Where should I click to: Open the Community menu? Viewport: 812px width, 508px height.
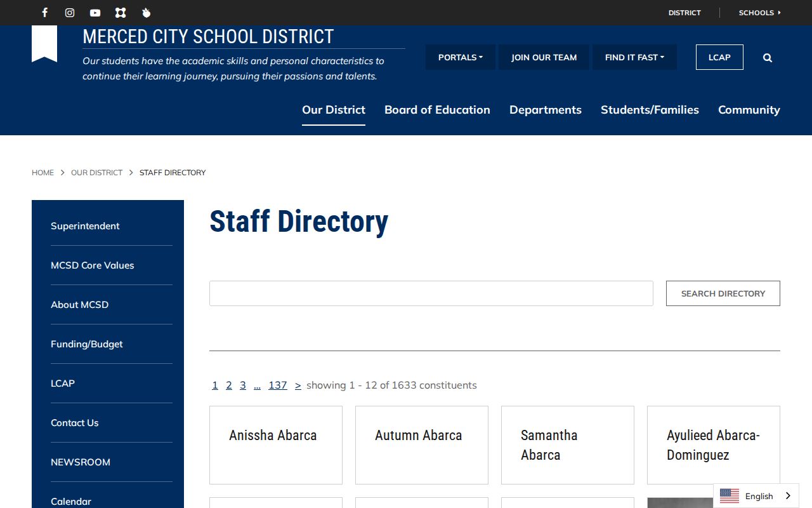coord(749,110)
